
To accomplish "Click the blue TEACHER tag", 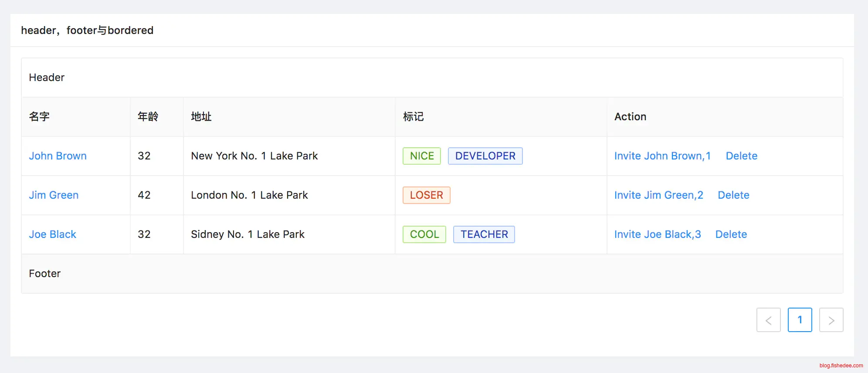I will pyautogui.click(x=484, y=234).
